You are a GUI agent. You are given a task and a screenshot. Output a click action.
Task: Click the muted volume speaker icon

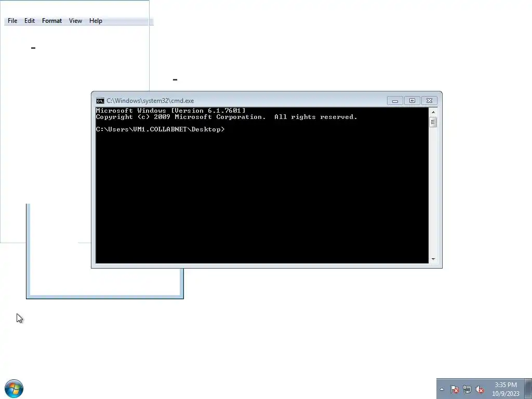[480, 389]
